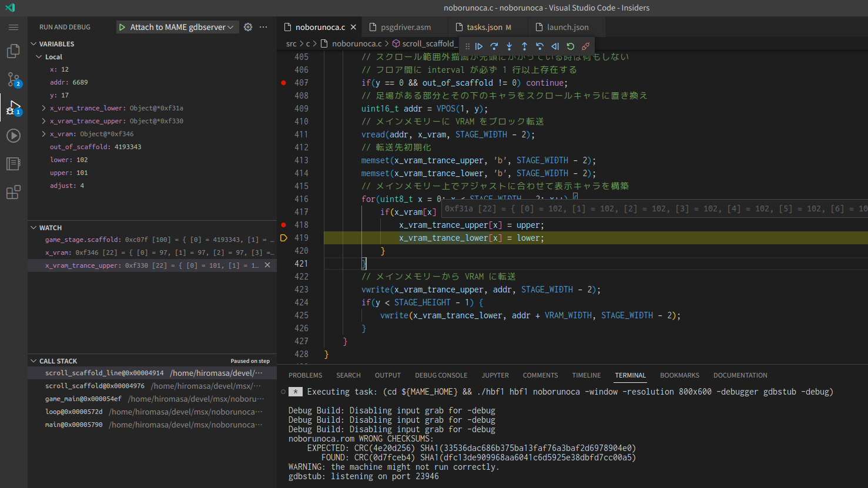Screen dimensions: 868x488
Task: Step into the function call
Action: pyautogui.click(x=510, y=46)
